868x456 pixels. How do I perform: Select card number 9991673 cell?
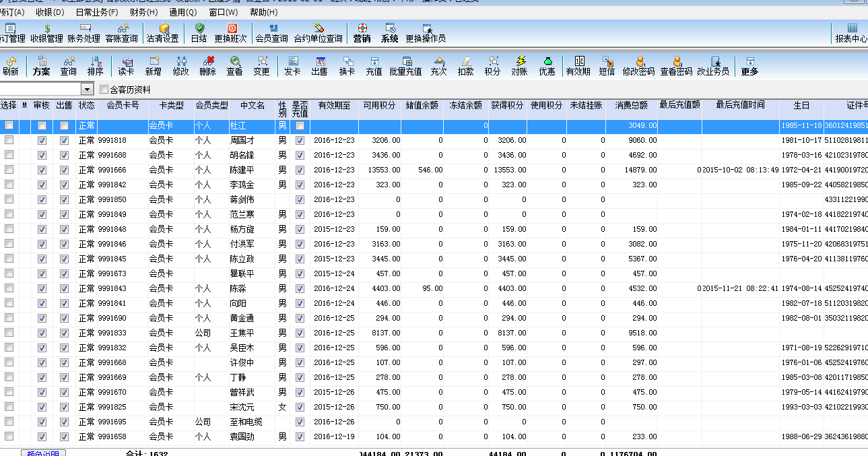123,273
